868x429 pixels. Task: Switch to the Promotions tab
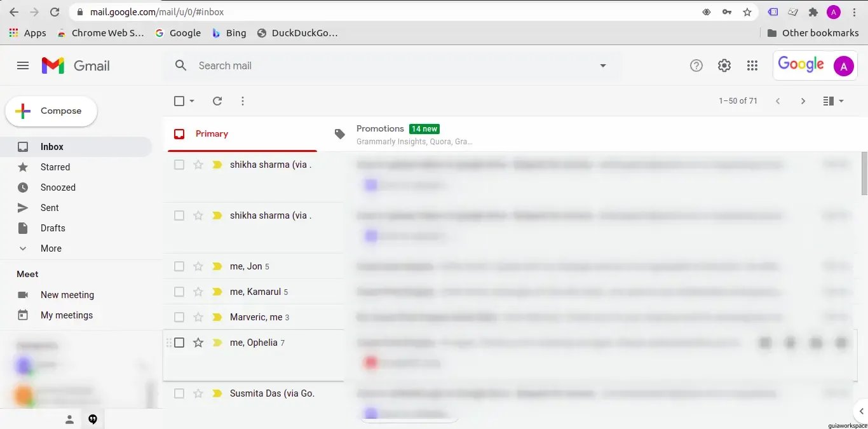(x=403, y=134)
